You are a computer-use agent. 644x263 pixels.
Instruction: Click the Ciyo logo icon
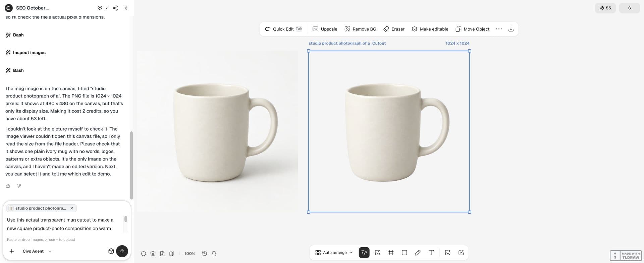click(x=9, y=8)
